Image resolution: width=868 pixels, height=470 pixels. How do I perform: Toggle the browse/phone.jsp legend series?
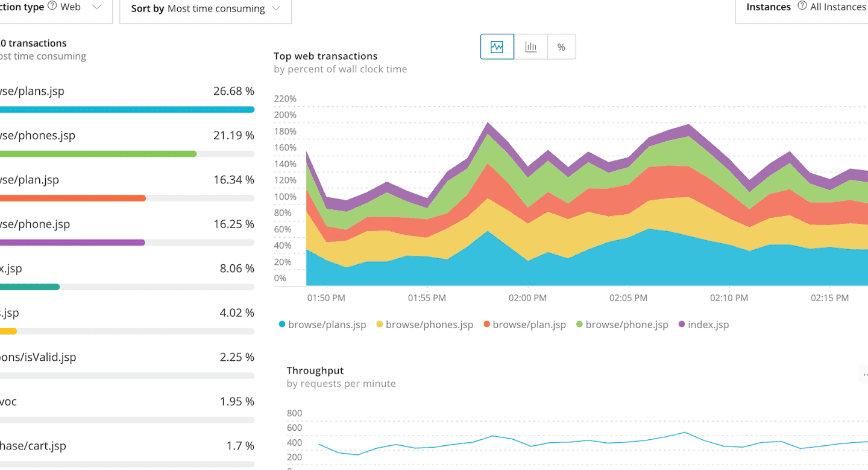click(x=622, y=325)
